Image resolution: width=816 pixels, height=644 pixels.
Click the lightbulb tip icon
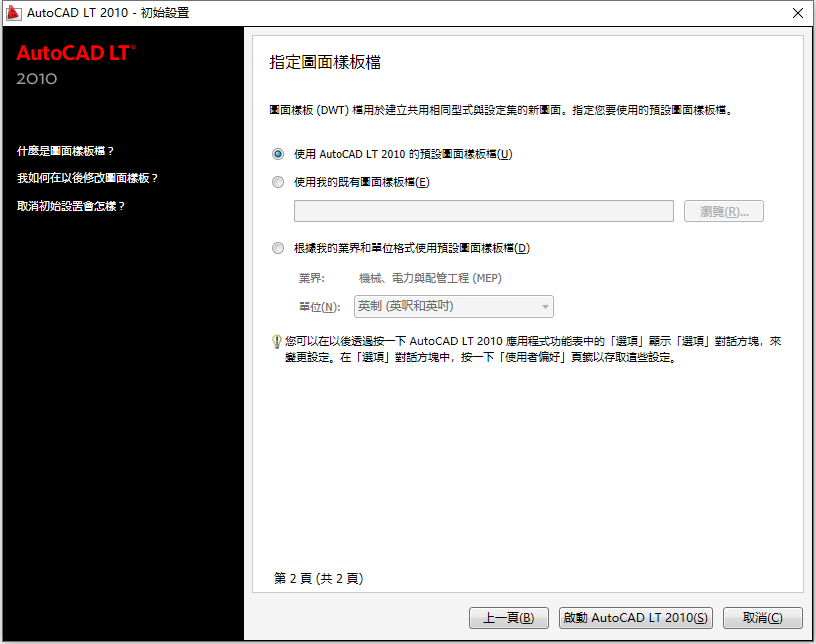click(x=277, y=342)
